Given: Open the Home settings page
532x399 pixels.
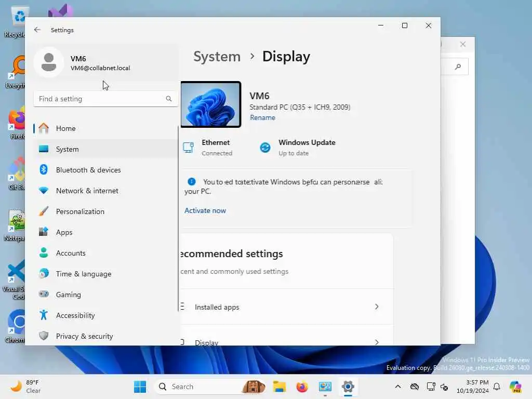Looking at the screenshot, I should pos(105,128).
